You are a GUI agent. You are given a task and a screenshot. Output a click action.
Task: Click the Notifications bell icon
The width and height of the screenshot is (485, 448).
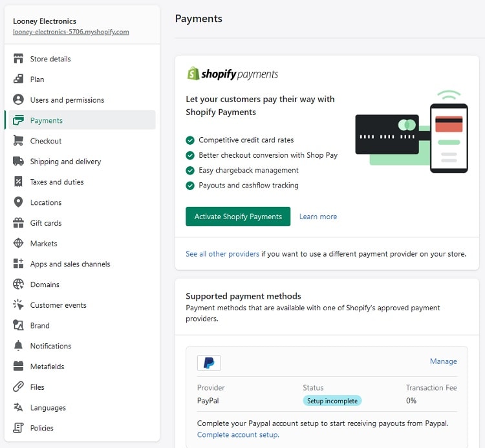(18, 346)
